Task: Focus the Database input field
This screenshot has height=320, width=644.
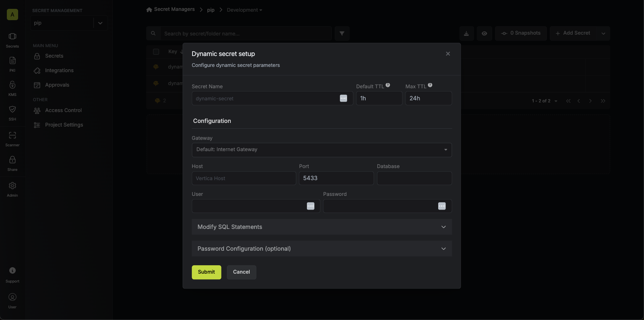Action: [414, 178]
